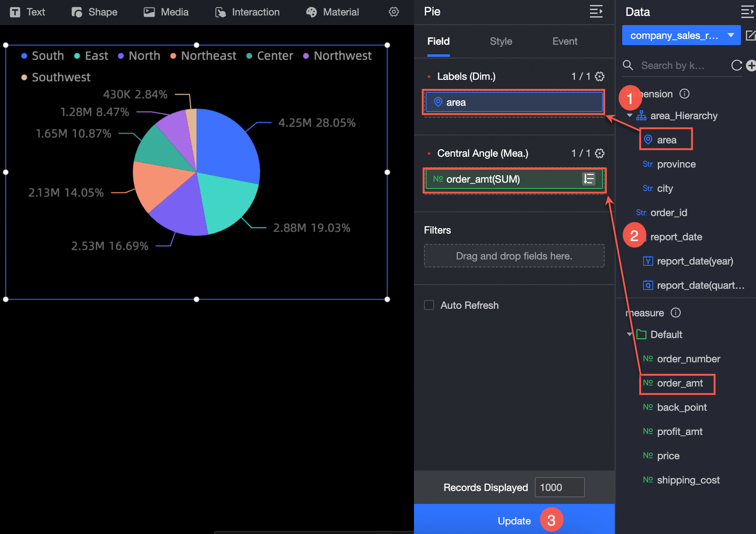Toggle the North legend item

point(139,56)
